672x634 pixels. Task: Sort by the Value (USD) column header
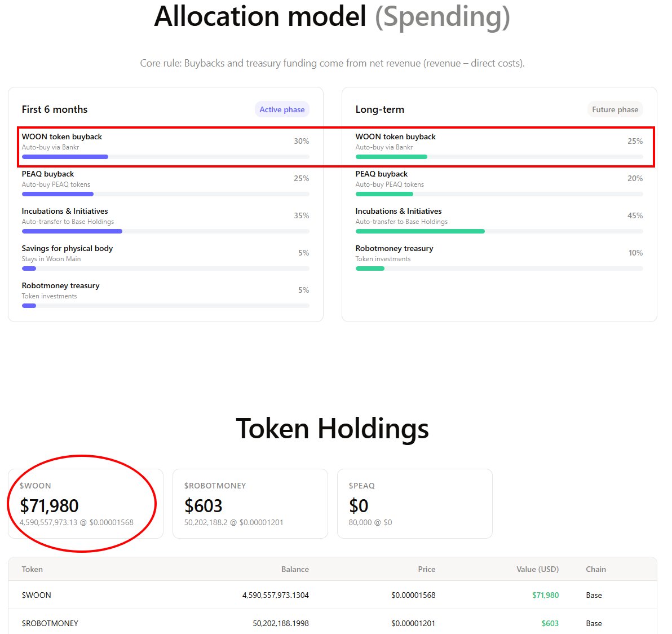coord(537,569)
